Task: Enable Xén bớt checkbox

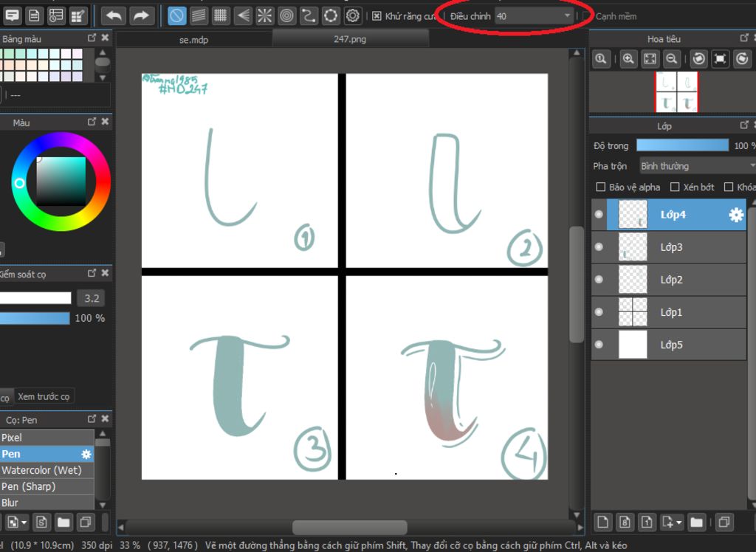Action: coord(675,187)
